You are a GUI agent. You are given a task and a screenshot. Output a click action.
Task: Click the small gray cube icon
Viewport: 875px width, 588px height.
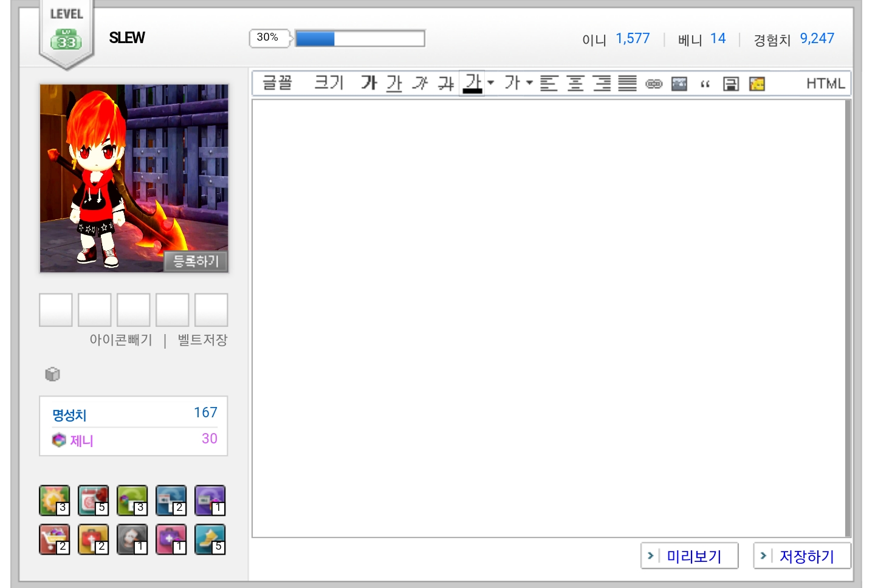click(x=53, y=374)
